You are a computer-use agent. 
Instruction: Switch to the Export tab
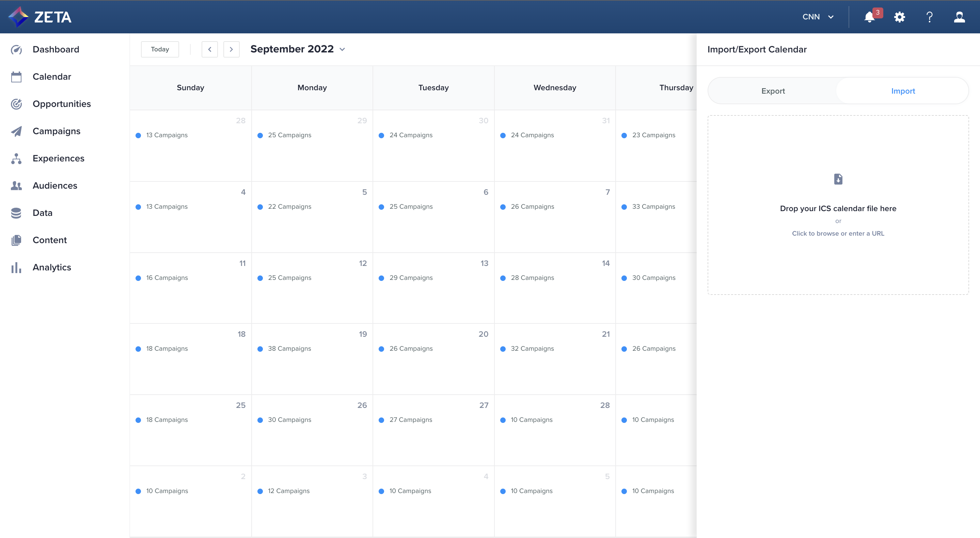coord(773,91)
